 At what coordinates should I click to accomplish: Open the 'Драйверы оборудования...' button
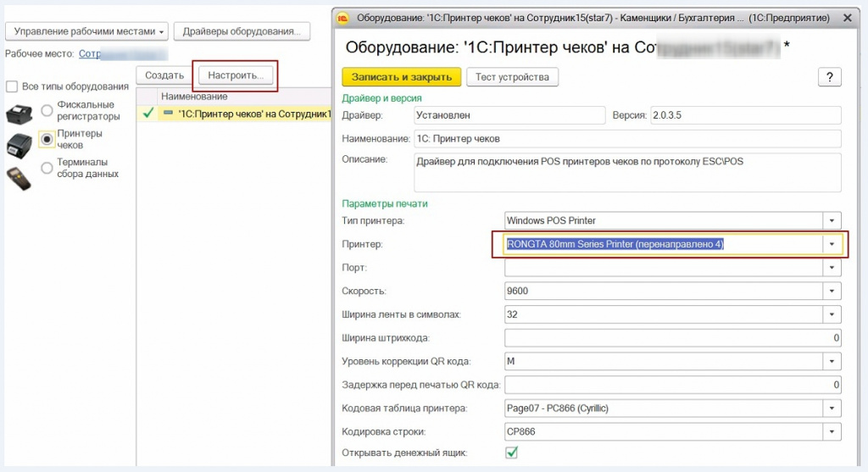(242, 31)
